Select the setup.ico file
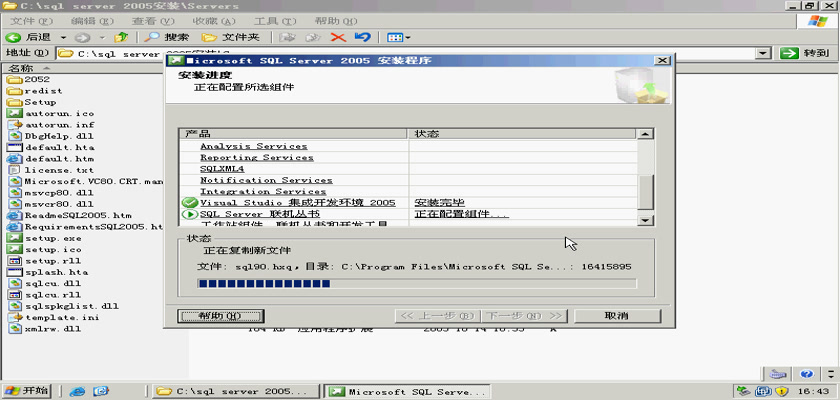840x400 pixels. [45, 250]
